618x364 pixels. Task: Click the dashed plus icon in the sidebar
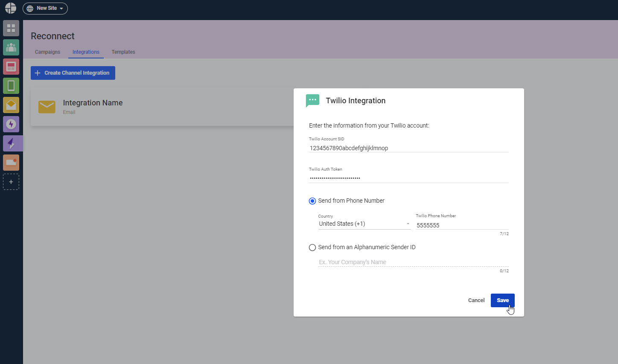point(11,182)
